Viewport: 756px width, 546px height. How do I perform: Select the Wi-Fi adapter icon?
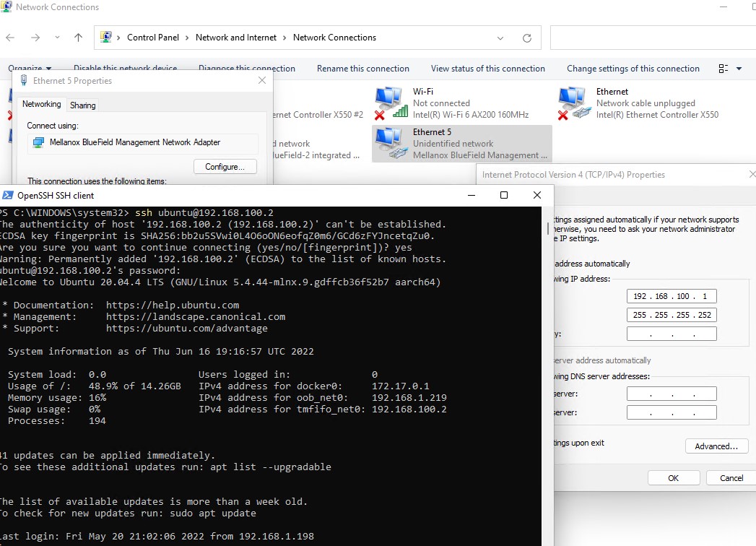coord(391,103)
